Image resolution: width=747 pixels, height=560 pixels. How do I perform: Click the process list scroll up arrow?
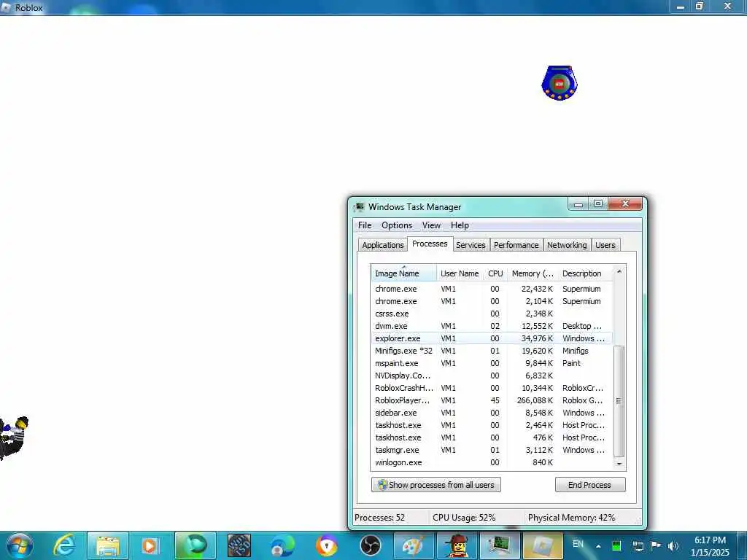pyautogui.click(x=619, y=271)
